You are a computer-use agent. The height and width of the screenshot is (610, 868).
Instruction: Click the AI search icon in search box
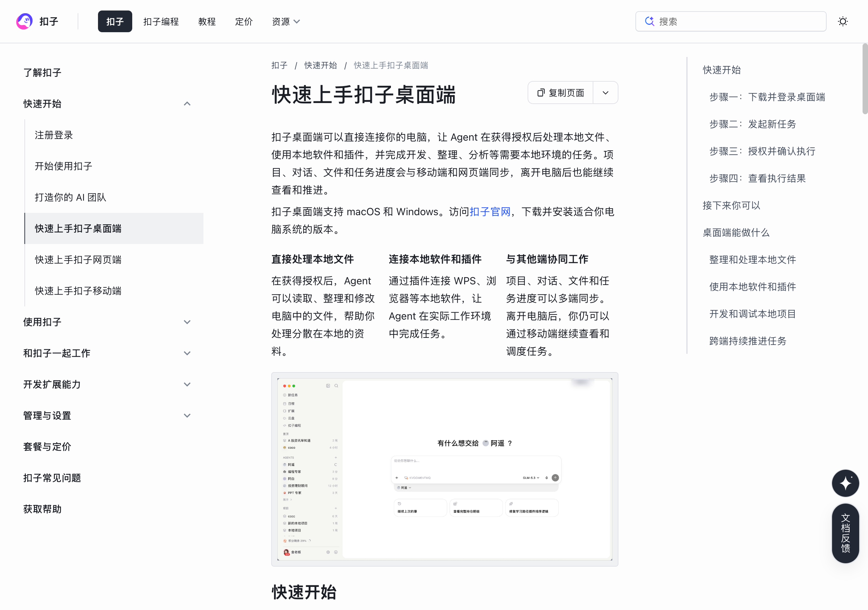649,22
